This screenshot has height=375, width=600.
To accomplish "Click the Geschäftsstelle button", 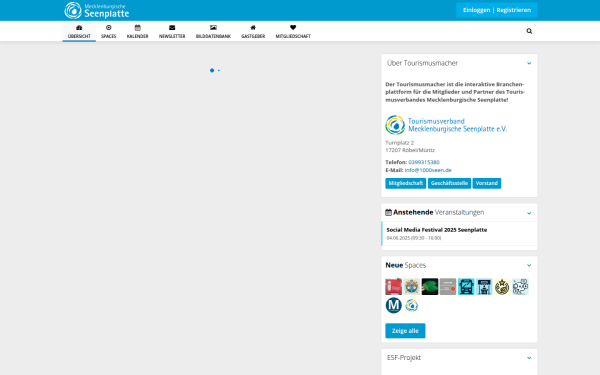I will coord(449,183).
